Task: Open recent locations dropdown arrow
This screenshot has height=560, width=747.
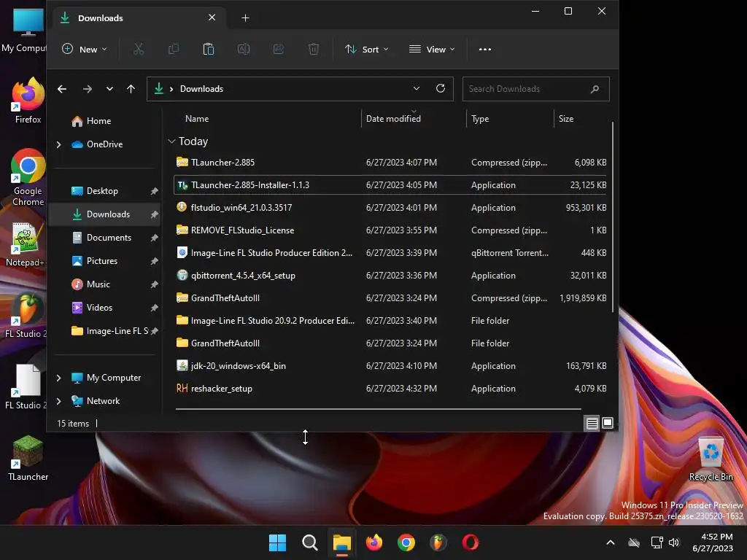Action: [x=109, y=89]
